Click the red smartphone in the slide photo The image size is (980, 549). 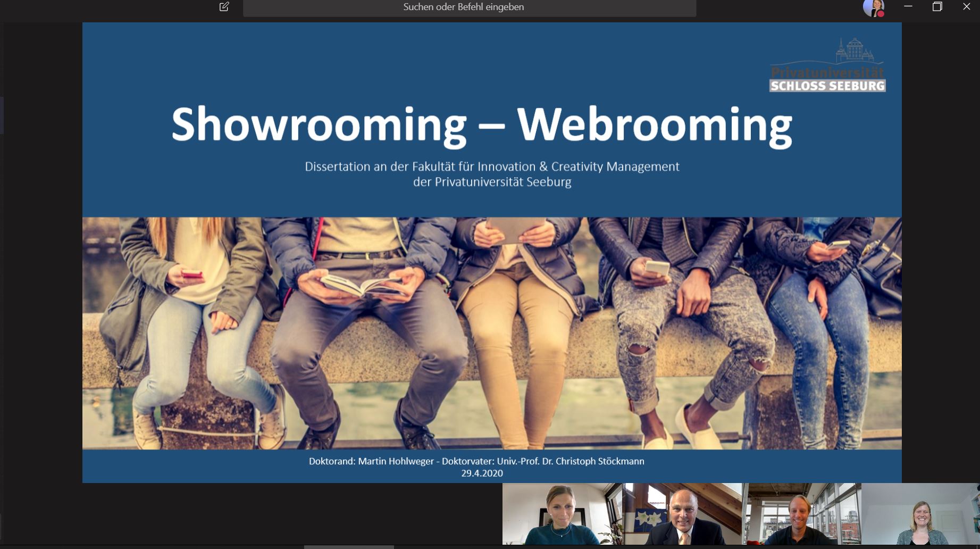click(x=192, y=275)
